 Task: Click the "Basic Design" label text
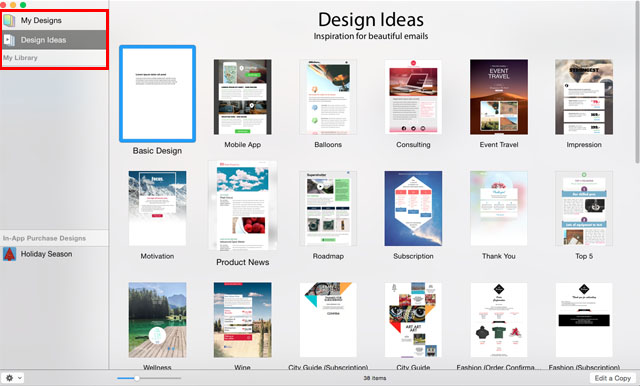[x=157, y=151]
